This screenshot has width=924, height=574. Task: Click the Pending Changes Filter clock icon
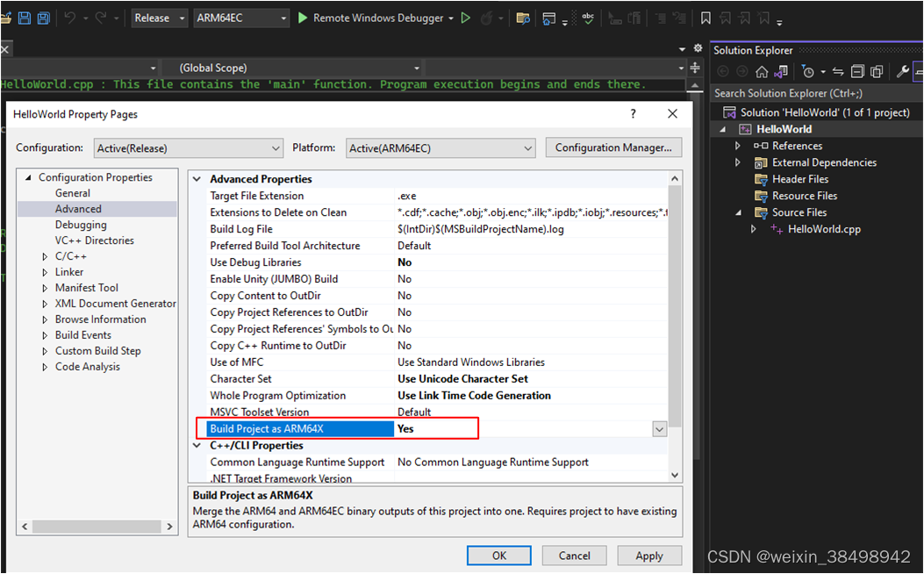coord(808,72)
